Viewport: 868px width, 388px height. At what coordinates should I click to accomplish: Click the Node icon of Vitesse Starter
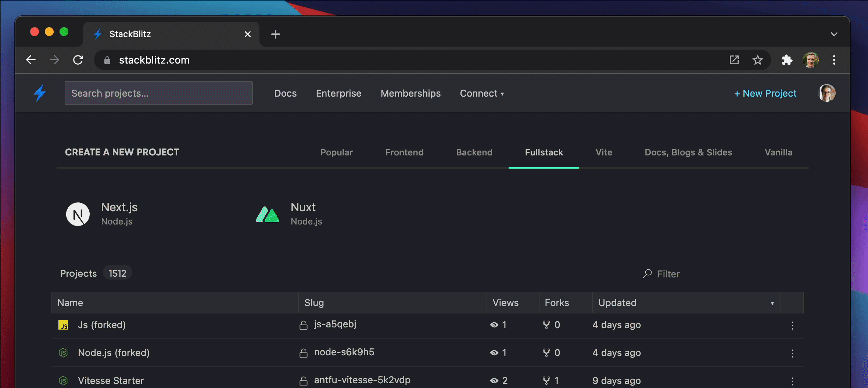pos(63,381)
